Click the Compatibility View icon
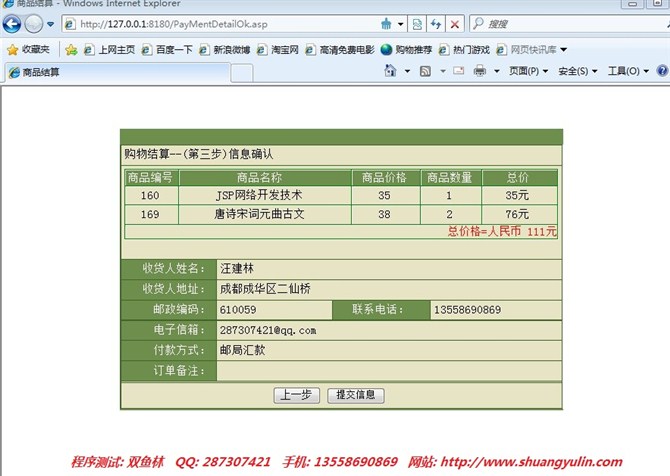 coord(418,24)
